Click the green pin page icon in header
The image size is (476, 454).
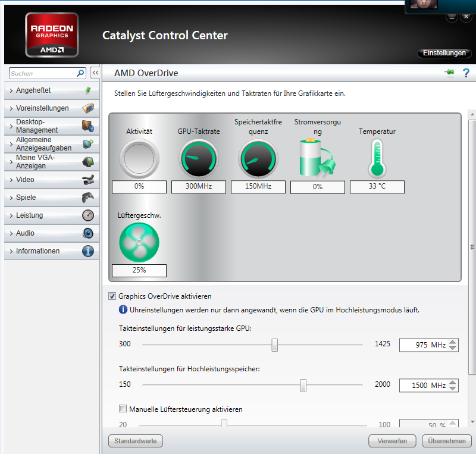pos(450,72)
